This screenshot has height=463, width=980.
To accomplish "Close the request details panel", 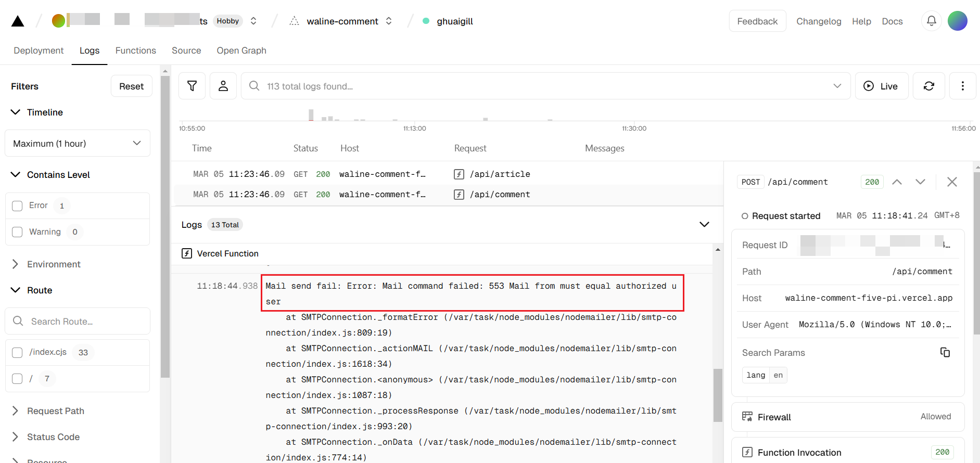I will pyautogui.click(x=952, y=182).
